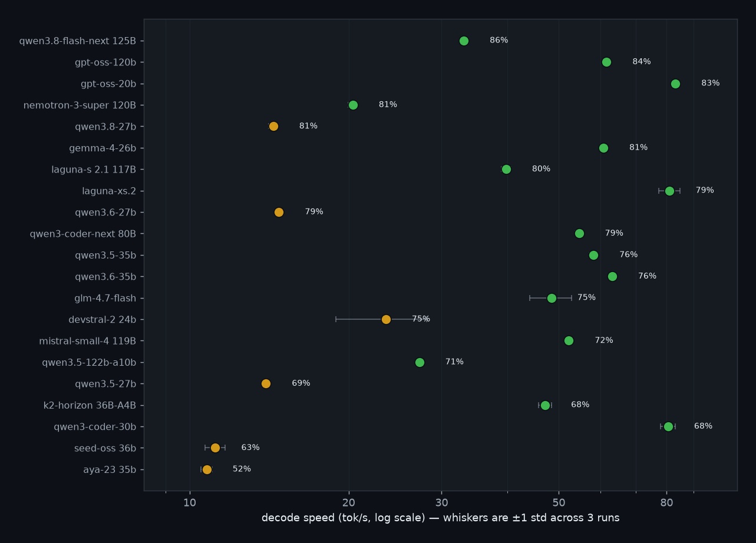756x543 pixels.
Task: Select the 80% value for laguna-s 2.1
Action: click(542, 169)
